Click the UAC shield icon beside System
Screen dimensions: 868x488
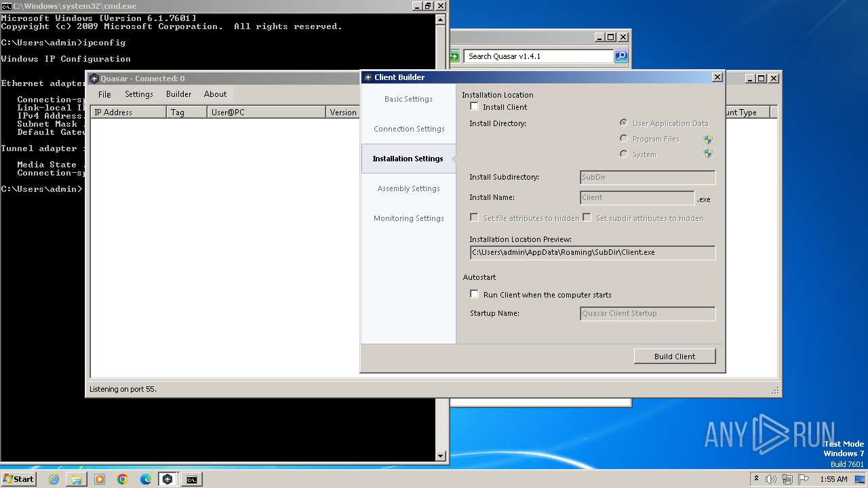point(708,154)
